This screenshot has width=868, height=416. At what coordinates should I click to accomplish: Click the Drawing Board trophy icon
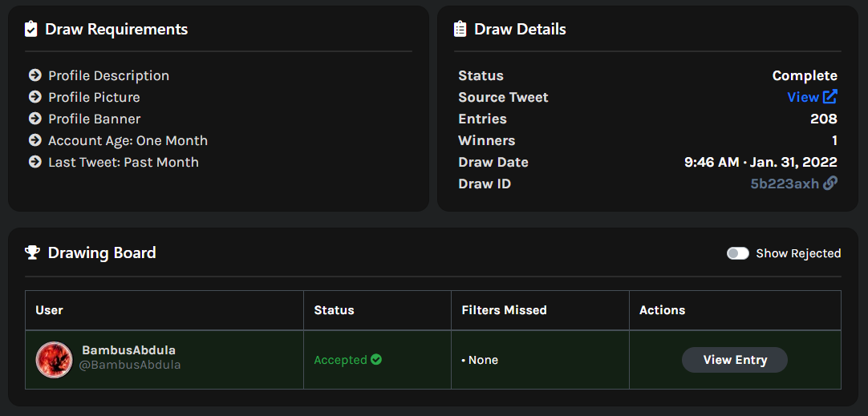(32, 253)
